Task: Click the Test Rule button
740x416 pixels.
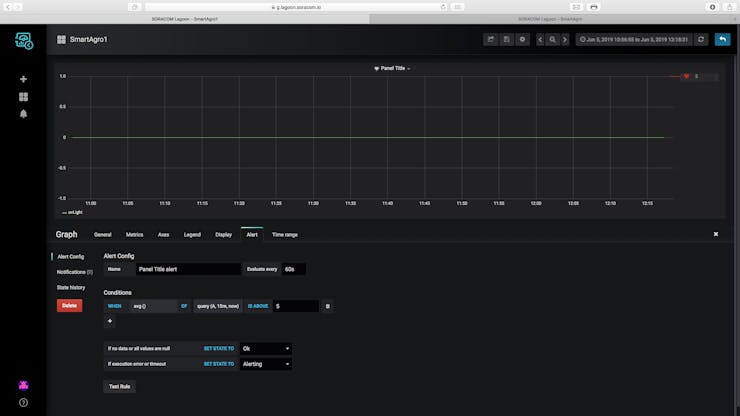Action: (x=119, y=386)
